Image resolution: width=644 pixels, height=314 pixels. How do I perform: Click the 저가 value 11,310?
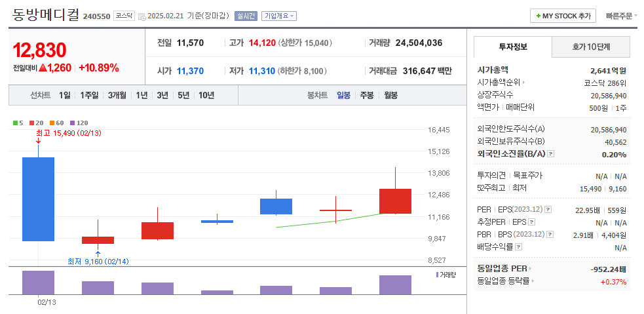(261, 71)
